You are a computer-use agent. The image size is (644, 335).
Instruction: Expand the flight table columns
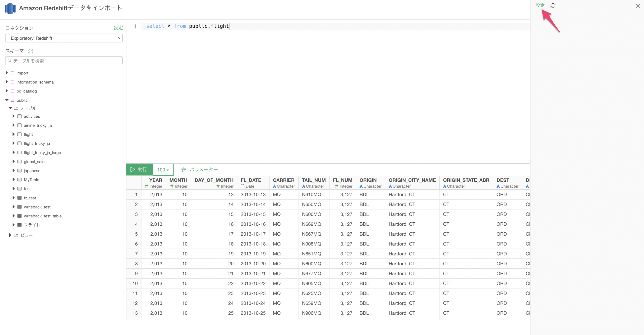click(14, 134)
